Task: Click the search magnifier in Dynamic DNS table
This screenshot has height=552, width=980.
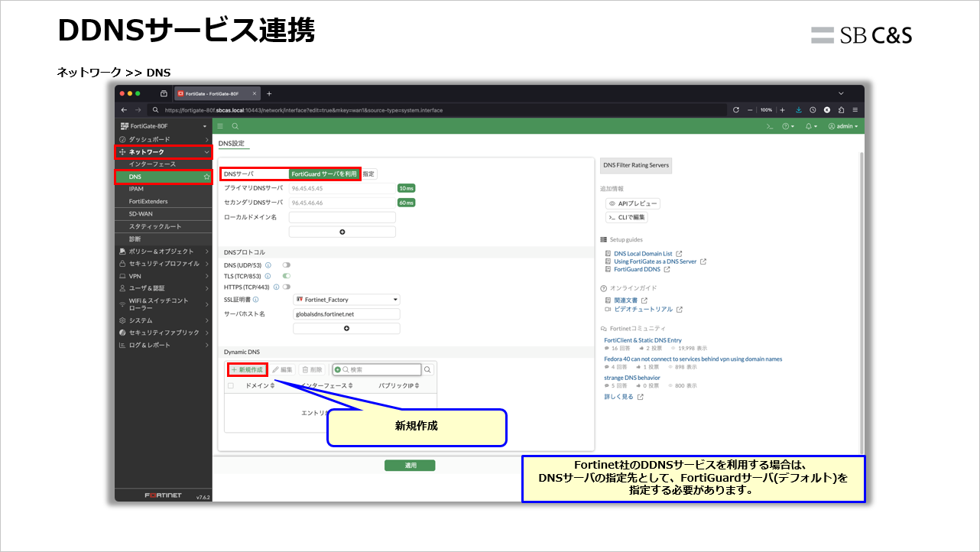Action: [427, 370]
